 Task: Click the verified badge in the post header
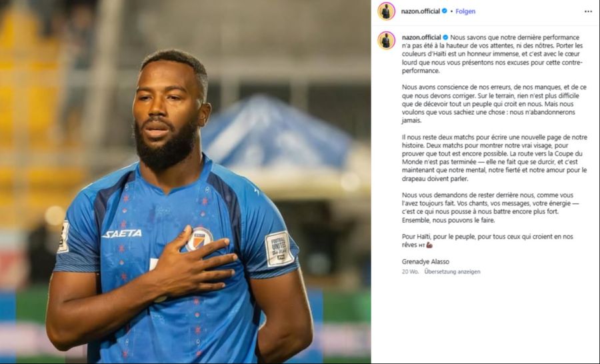click(444, 11)
